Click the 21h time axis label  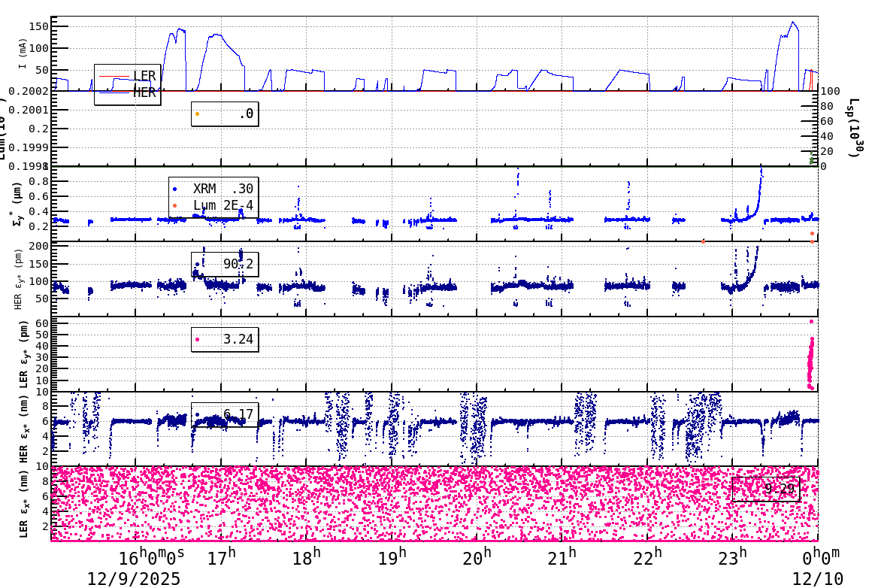(562, 557)
